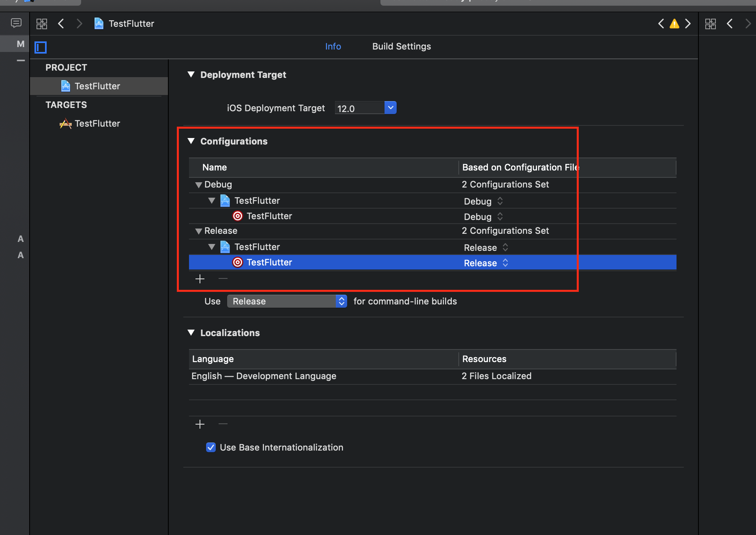Click Release row 2 Configurations Set text
This screenshot has width=756, height=535.
coord(505,231)
